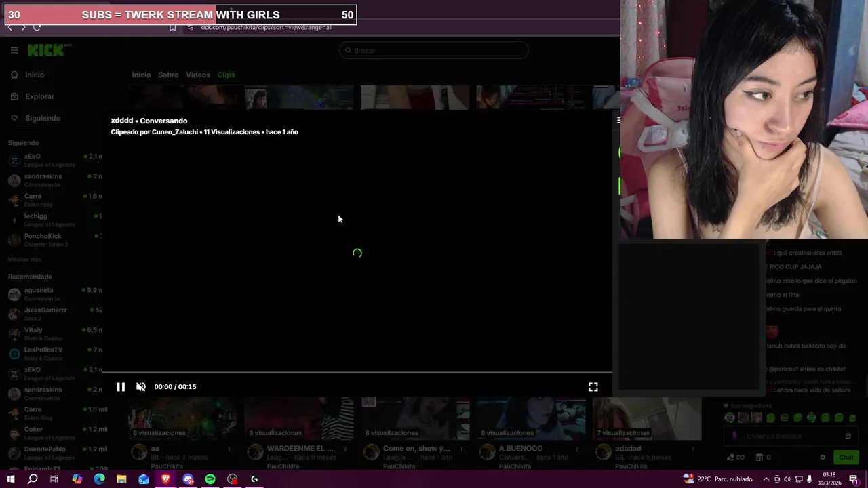Focus the Buscar search field
The width and height of the screenshot is (868, 488).
click(434, 50)
